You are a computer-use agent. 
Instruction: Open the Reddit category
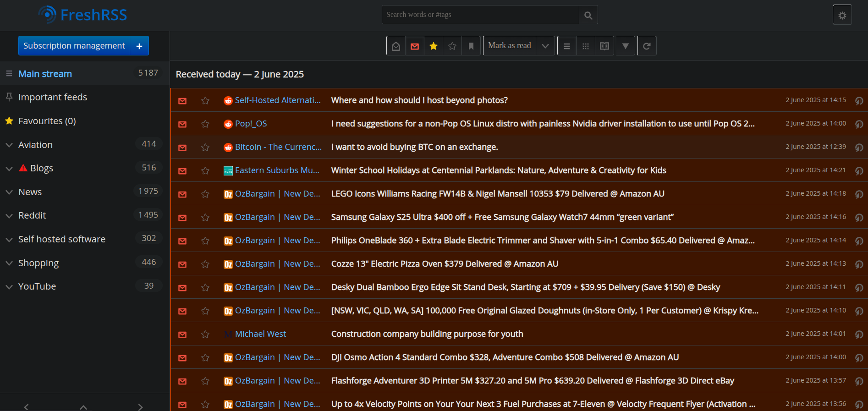pyautogui.click(x=32, y=215)
